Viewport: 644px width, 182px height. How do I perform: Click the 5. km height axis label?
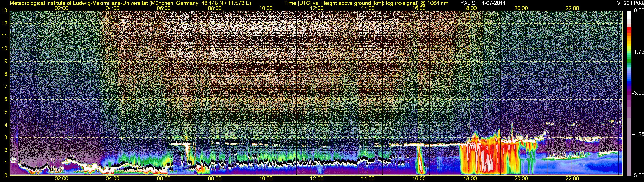point(6,112)
